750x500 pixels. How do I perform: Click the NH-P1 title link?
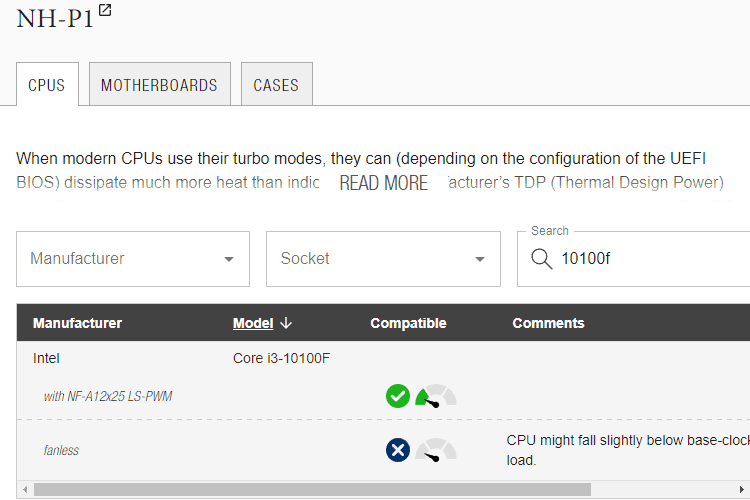(55, 19)
